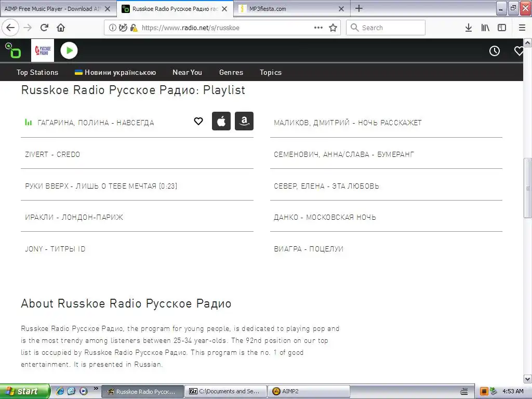Open the Windows Start button
The height and width of the screenshot is (399, 532).
pos(25,391)
